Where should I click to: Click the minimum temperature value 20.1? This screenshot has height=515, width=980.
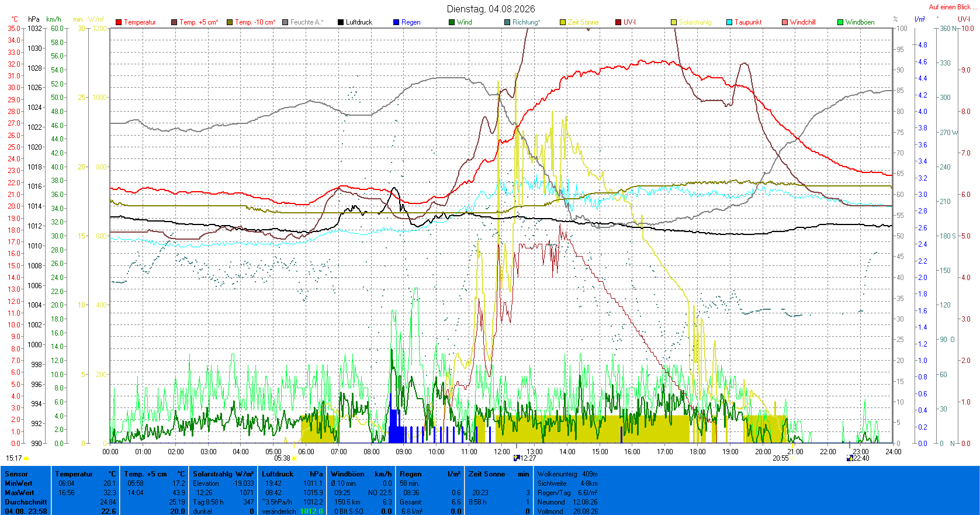[x=109, y=483]
